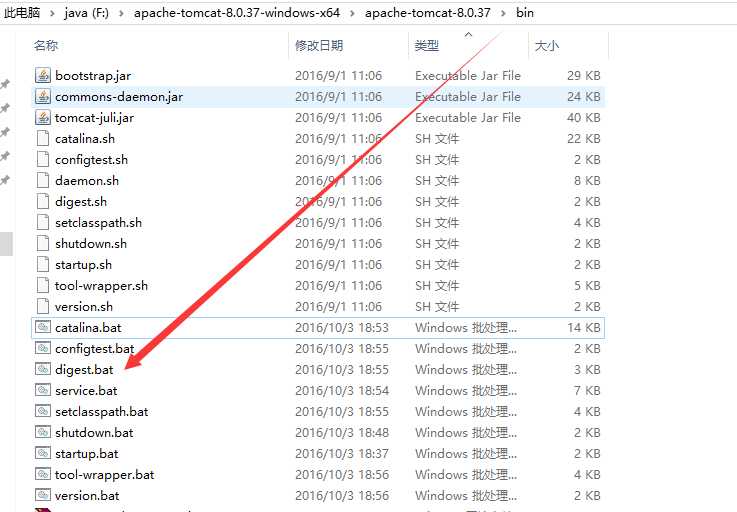Viewport: 737px width, 512px height.
Task: Expand the chevron before bin in path
Action: pos(503,13)
